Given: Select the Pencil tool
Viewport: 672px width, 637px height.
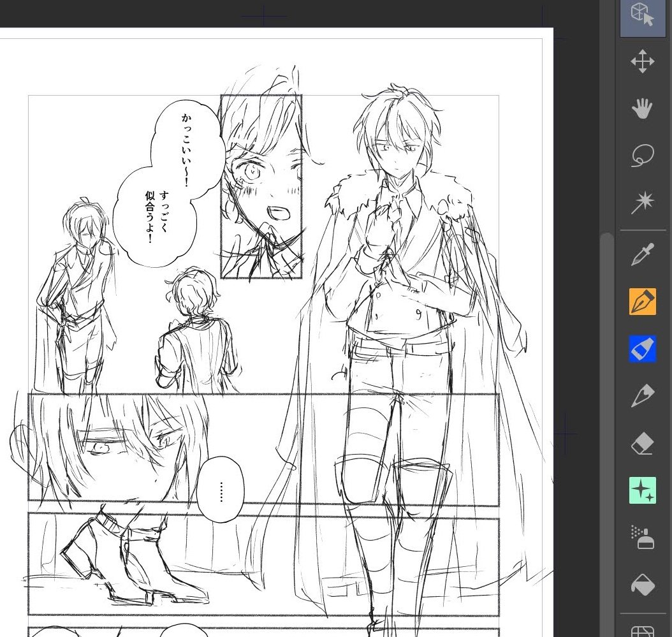Looking at the screenshot, I should (x=643, y=396).
